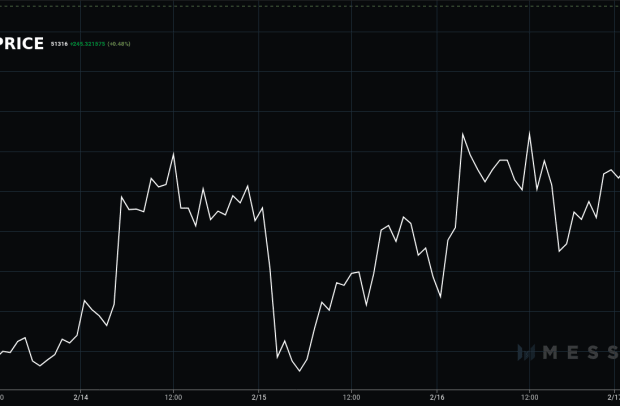Click the price peak at 12:00 on 2/14
Viewport: 620px width, 406px height.
[173, 154]
